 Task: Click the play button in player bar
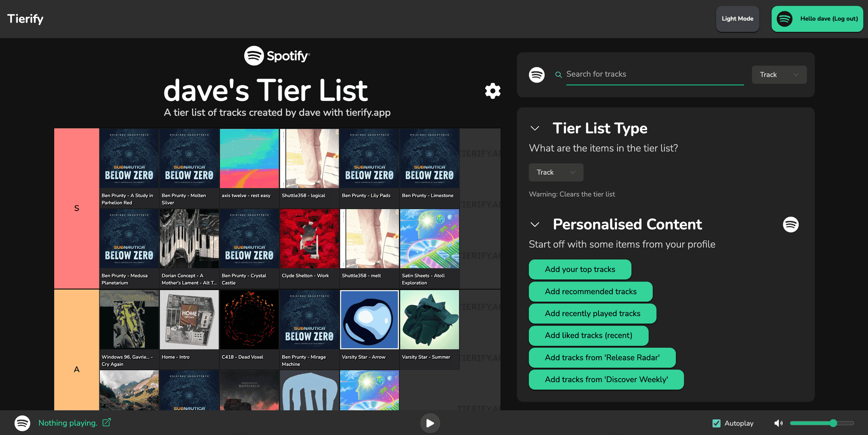click(x=430, y=423)
